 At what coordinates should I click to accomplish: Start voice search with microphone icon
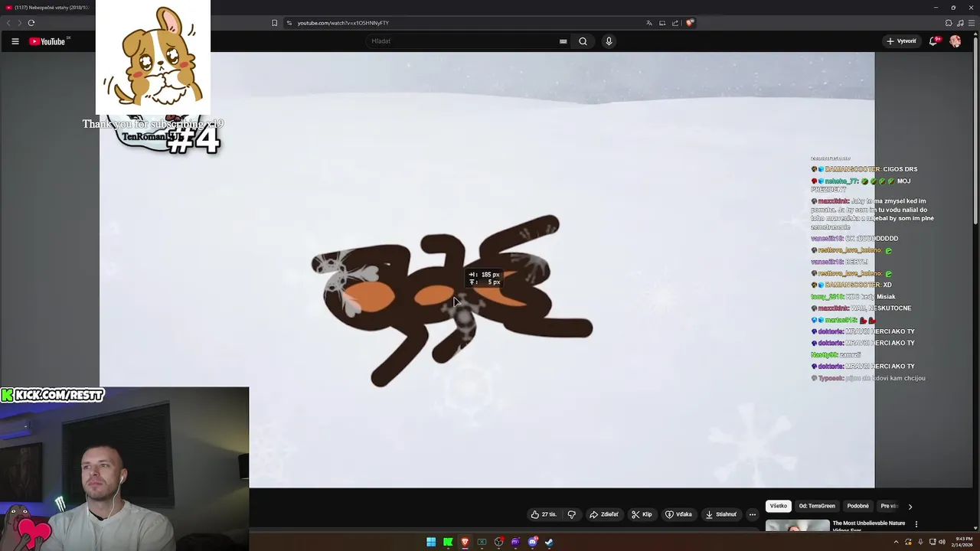[609, 41]
